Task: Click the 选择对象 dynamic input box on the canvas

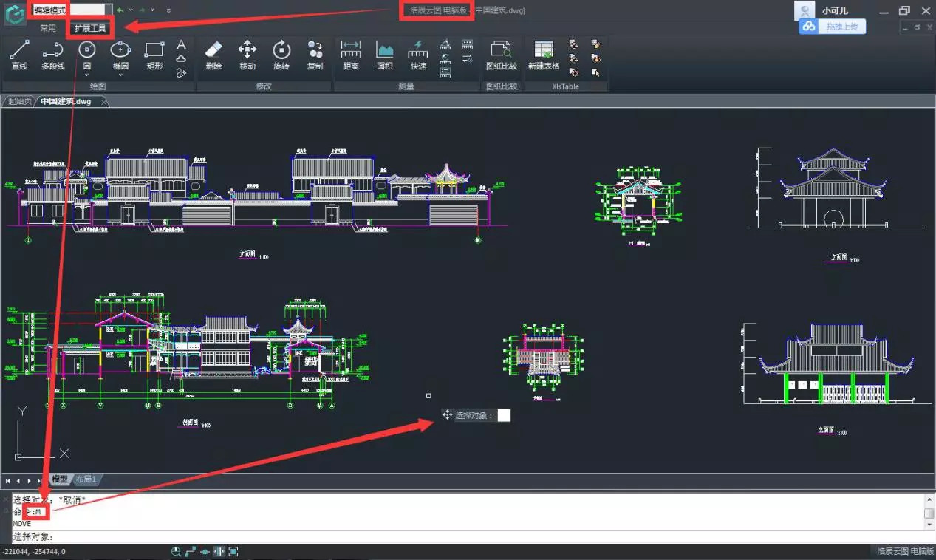Action: click(503, 415)
